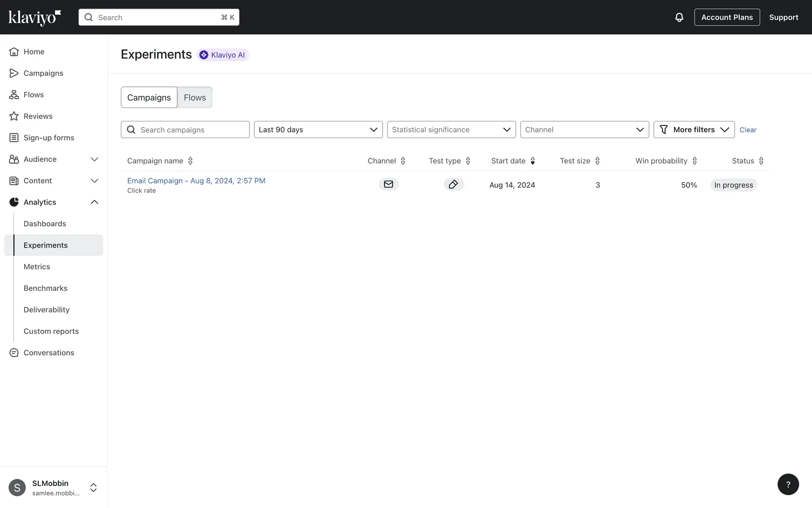Open Conversations from the sidebar
Image resolution: width=812 pixels, height=508 pixels.
click(x=49, y=353)
